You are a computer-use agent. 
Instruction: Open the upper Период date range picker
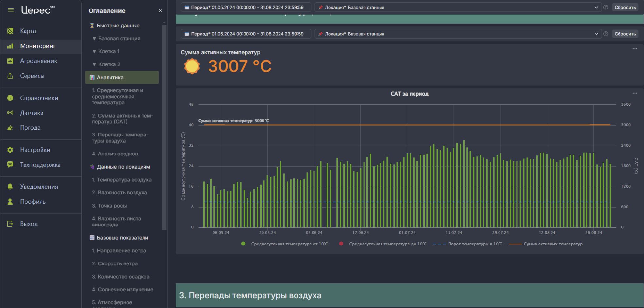coord(246,7)
